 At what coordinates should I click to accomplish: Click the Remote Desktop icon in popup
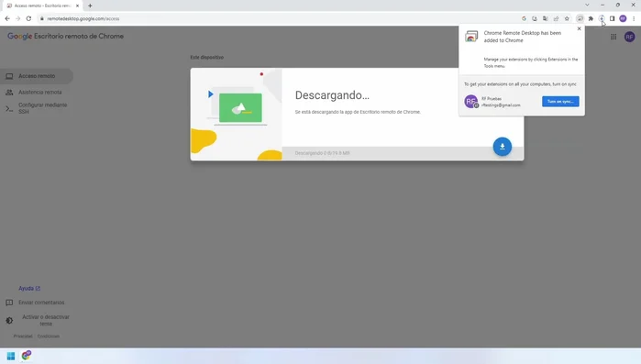coord(471,37)
